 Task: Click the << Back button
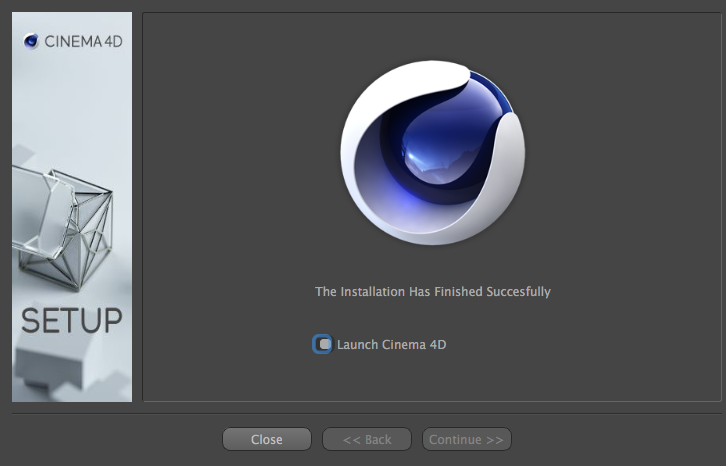(367, 439)
